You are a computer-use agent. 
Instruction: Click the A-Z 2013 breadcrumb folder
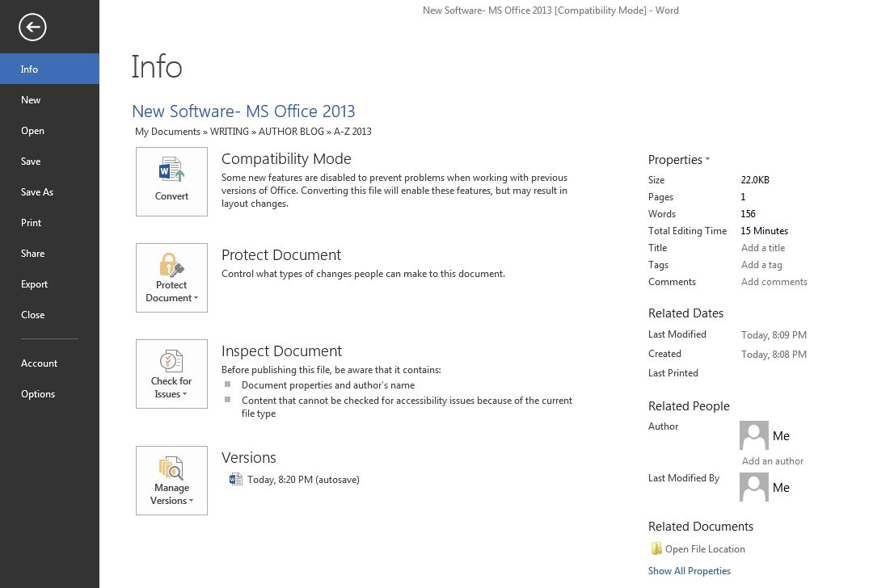point(352,132)
